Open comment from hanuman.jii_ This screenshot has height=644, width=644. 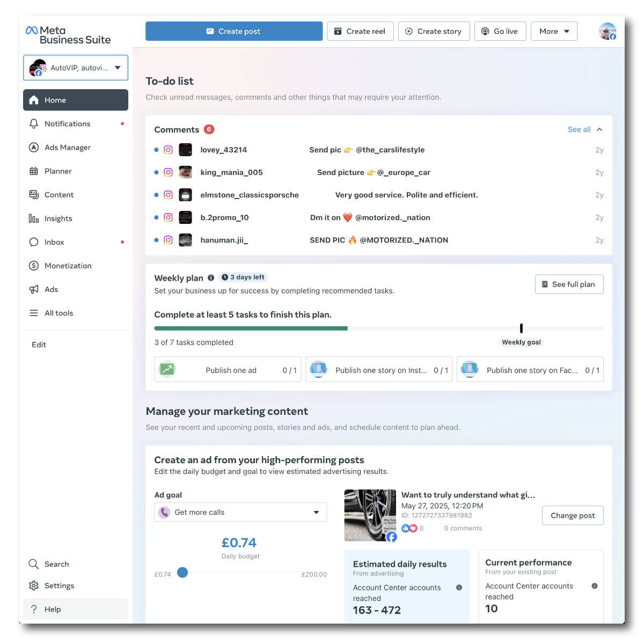click(x=379, y=240)
